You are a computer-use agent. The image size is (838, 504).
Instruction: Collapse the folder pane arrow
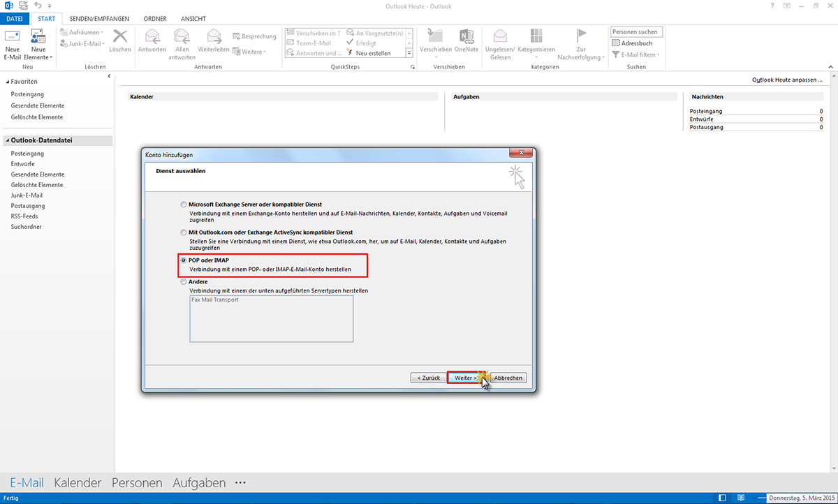(x=109, y=75)
